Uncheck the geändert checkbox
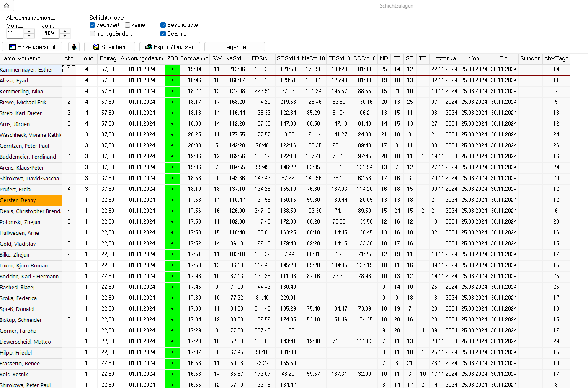 [92, 25]
